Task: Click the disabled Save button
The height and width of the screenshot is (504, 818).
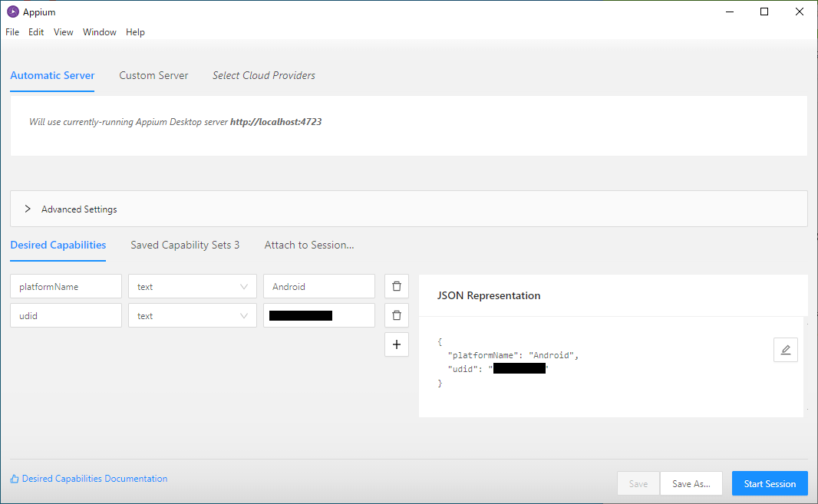Action: (638, 483)
